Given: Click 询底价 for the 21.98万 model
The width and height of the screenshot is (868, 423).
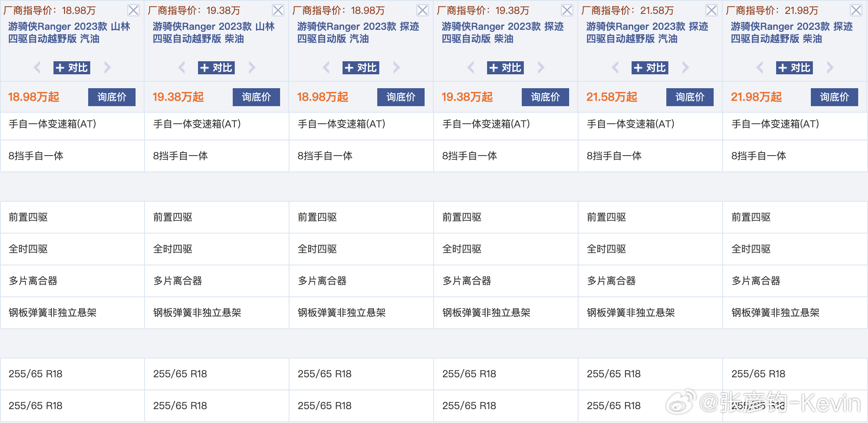Looking at the screenshot, I should click(x=835, y=97).
